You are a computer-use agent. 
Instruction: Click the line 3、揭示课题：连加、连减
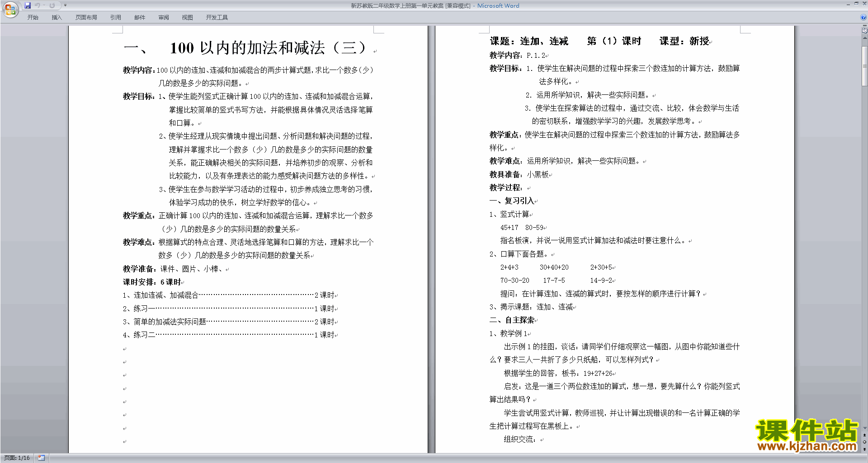pos(531,307)
